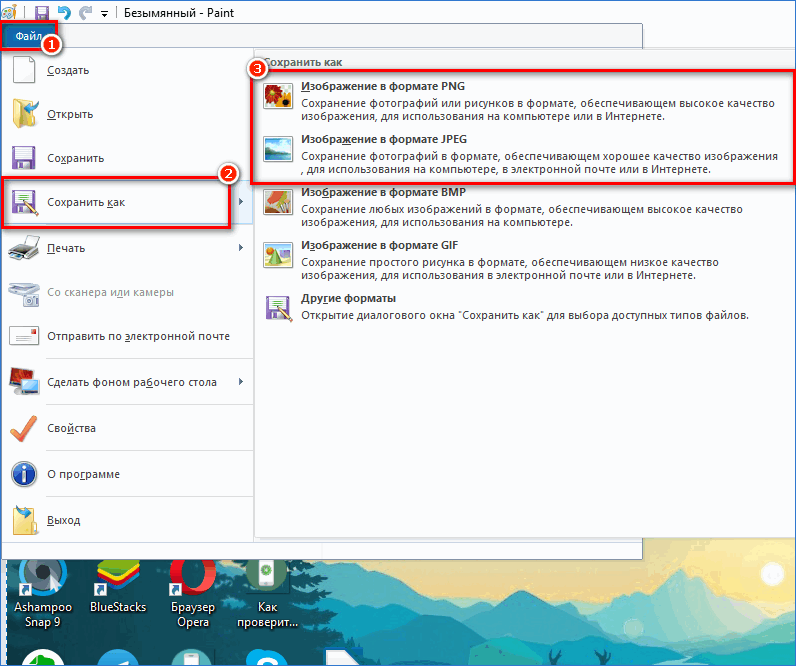Click the Безымянный - Paint window title
The width and height of the screenshot is (796, 666).
pos(179,13)
